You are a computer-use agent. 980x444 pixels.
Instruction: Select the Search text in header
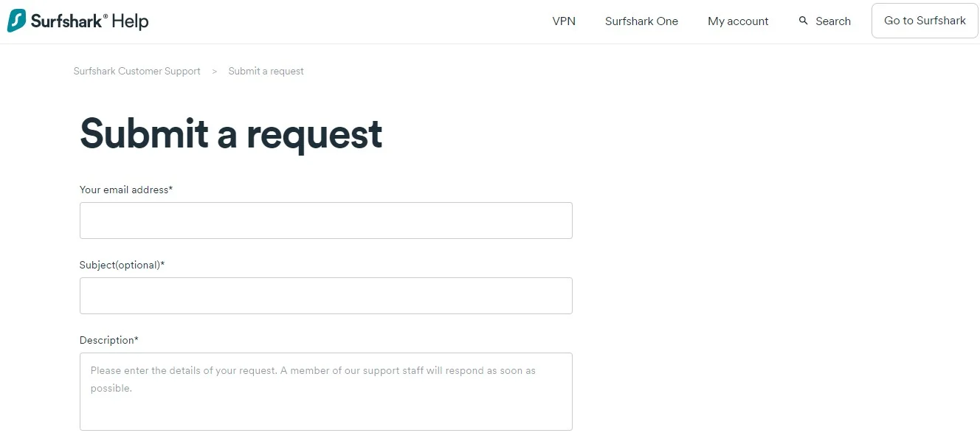[833, 21]
